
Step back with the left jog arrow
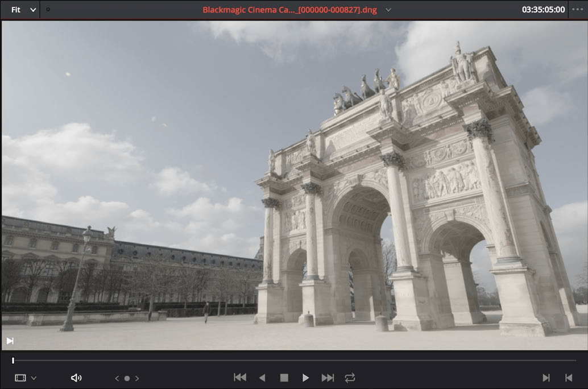click(x=117, y=378)
